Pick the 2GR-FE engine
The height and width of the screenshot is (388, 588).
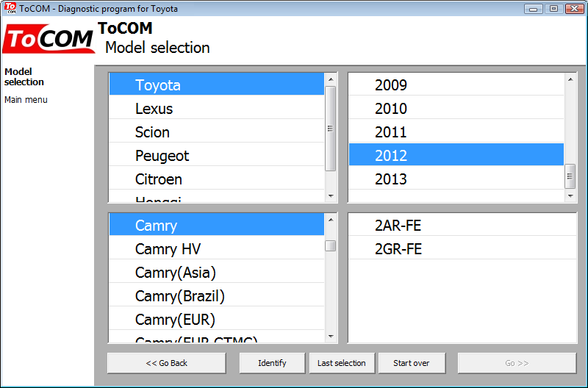point(462,248)
